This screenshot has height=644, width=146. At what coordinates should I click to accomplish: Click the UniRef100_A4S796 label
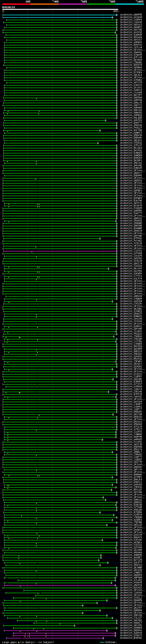(x=131, y=30)
